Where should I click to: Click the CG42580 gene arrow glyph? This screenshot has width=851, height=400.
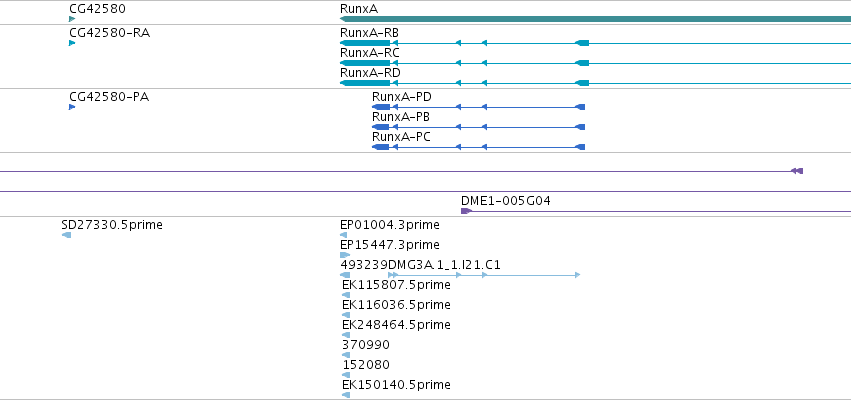(x=72, y=19)
